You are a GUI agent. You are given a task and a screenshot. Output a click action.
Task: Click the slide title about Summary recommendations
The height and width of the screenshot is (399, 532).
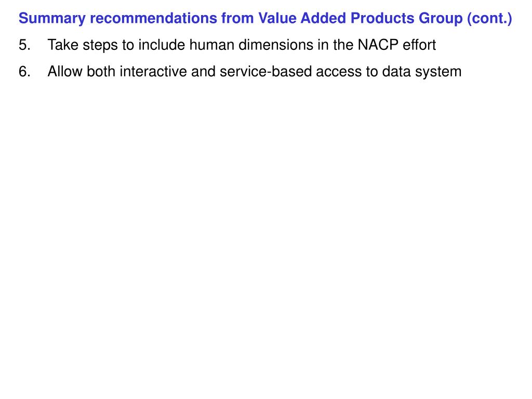tap(265, 19)
